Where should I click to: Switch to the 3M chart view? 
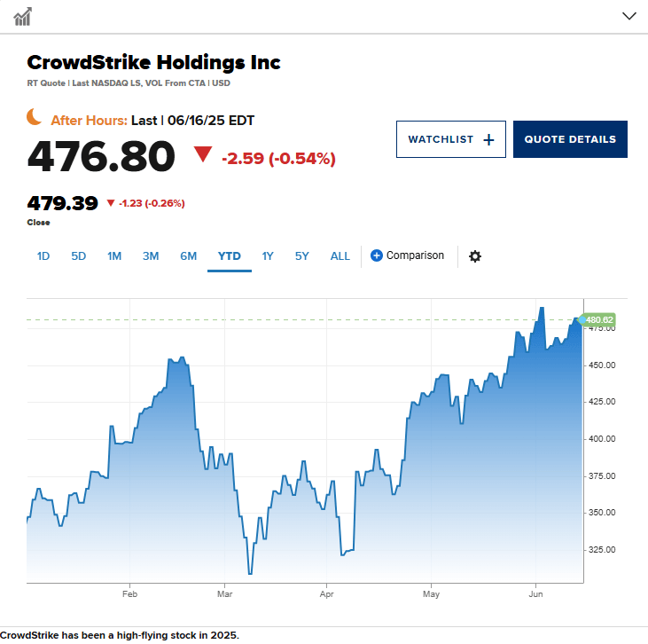(151, 256)
